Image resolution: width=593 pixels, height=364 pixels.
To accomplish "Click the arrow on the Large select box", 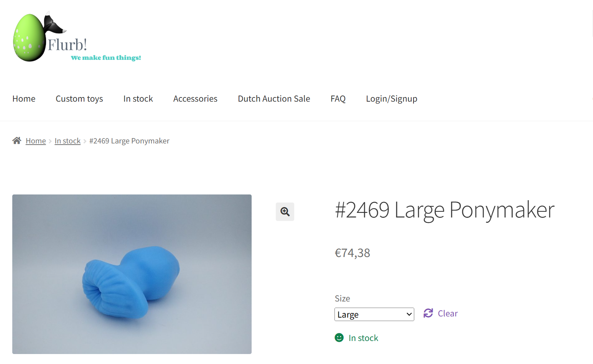I will [409, 315].
